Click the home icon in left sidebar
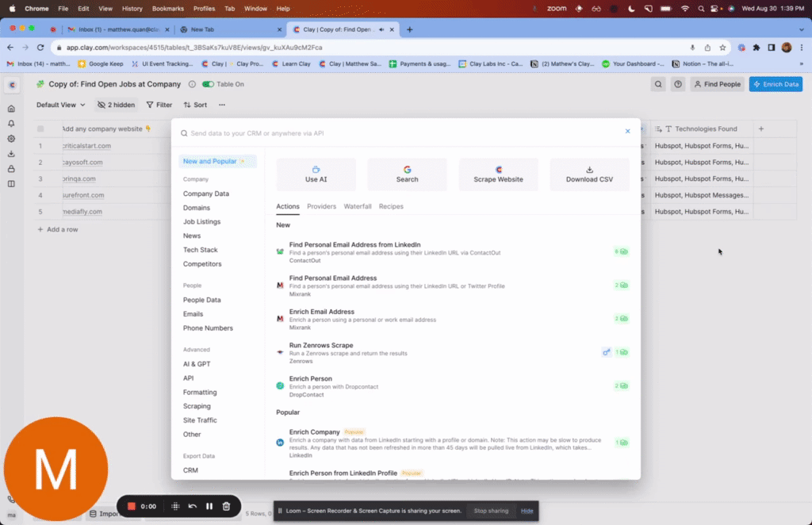The image size is (812, 525). click(11, 109)
